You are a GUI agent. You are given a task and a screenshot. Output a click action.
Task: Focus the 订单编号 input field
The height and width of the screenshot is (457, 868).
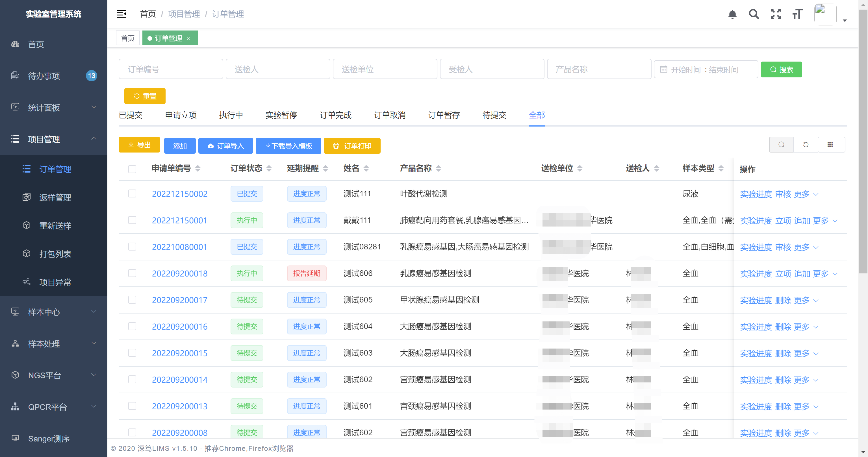click(170, 69)
